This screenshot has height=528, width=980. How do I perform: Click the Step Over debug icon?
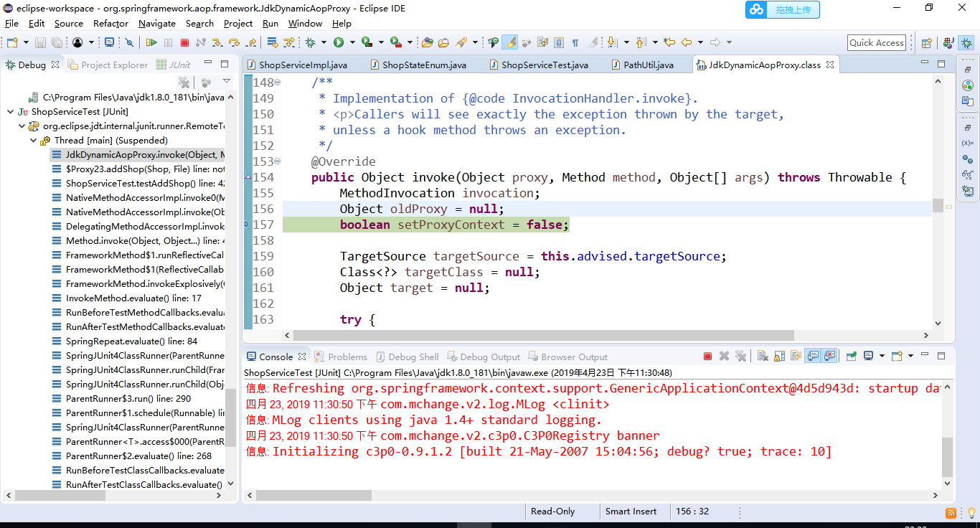click(x=235, y=42)
